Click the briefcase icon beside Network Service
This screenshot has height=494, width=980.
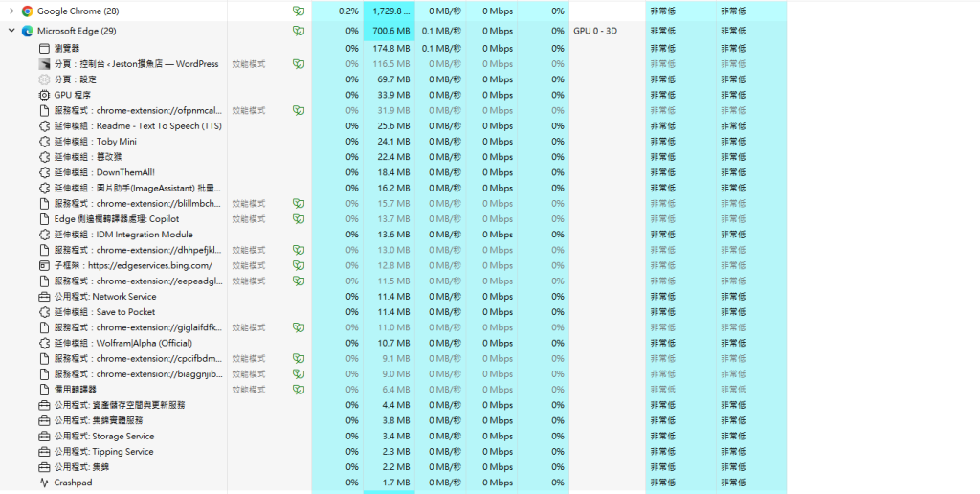pos(44,297)
